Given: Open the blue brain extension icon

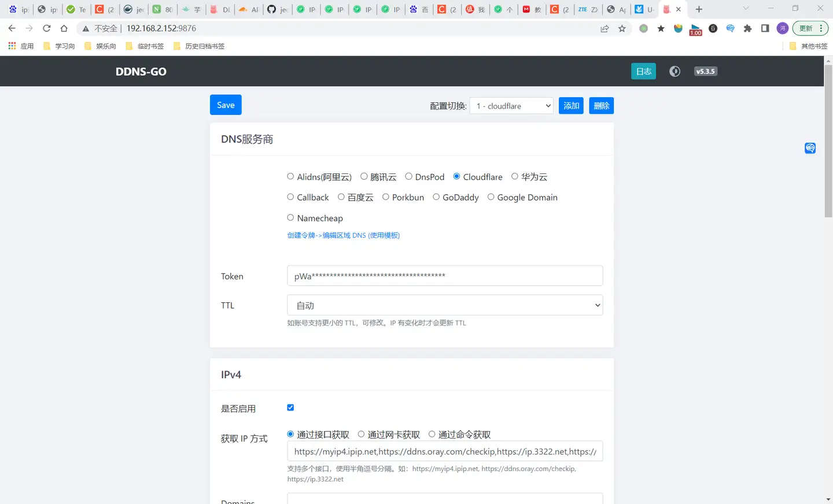Looking at the screenshot, I should coord(730,28).
